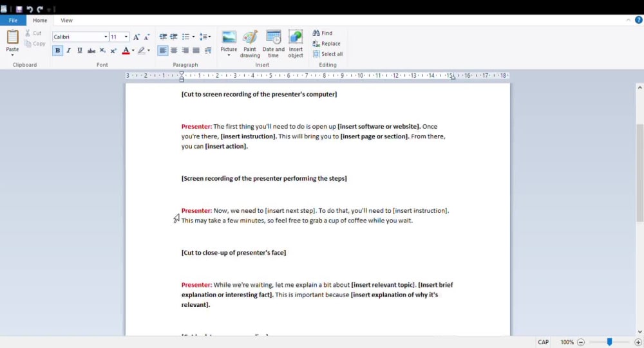The width and height of the screenshot is (644, 348).
Task: Justify the paragraph text
Action: point(196,50)
